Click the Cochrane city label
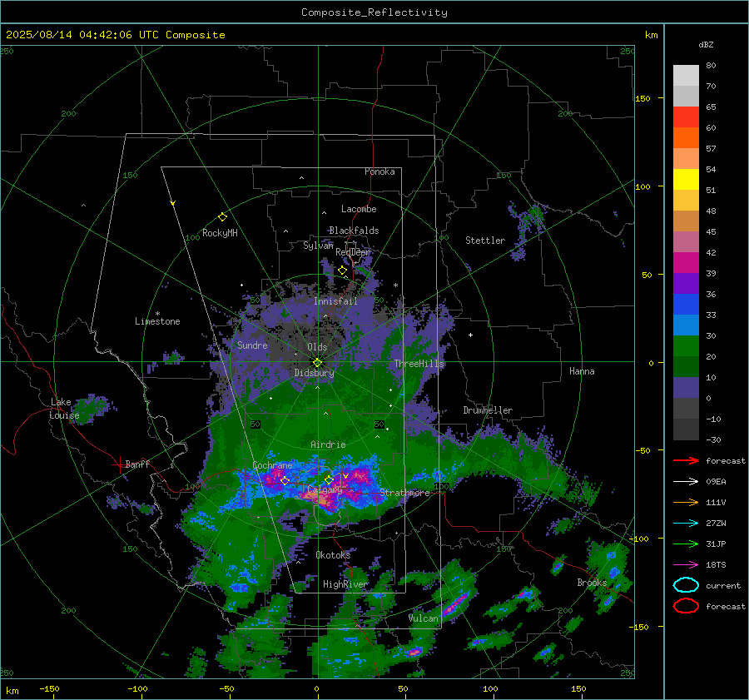This screenshot has width=749, height=700. [x=272, y=465]
